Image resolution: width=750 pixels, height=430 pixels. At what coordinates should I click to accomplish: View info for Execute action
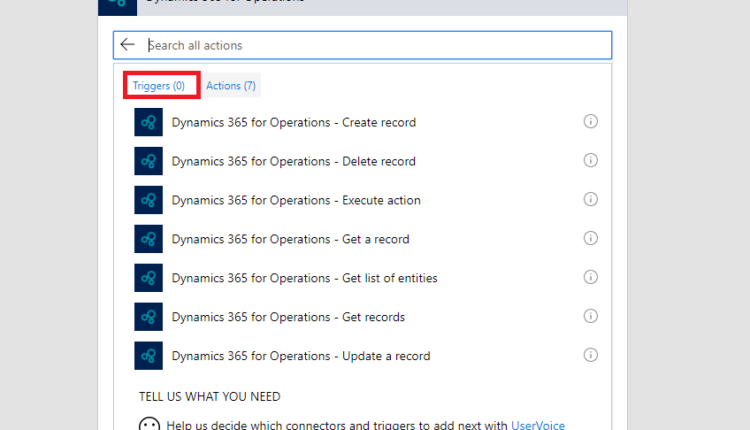click(x=590, y=200)
